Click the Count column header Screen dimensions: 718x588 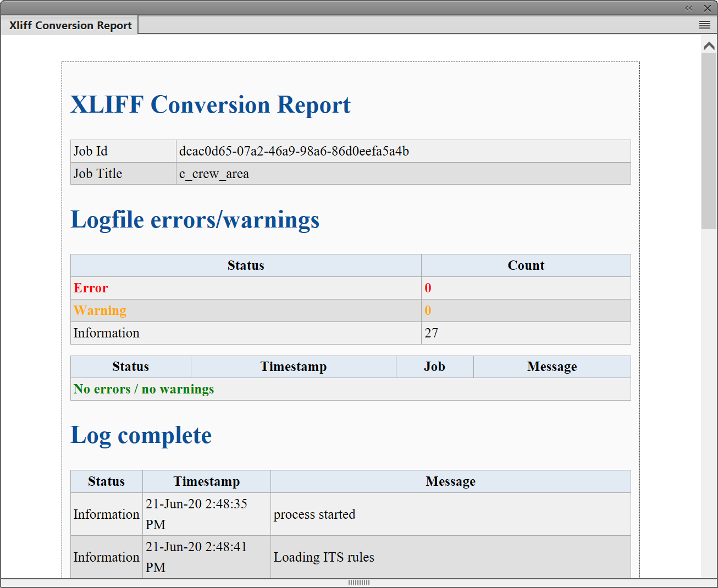pyautogui.click(x=526, y=265)
